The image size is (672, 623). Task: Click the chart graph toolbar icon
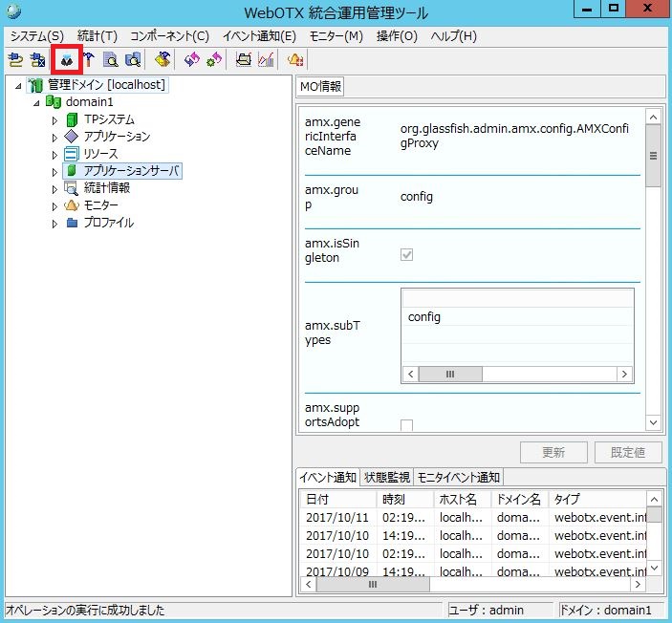coord(266,59)
